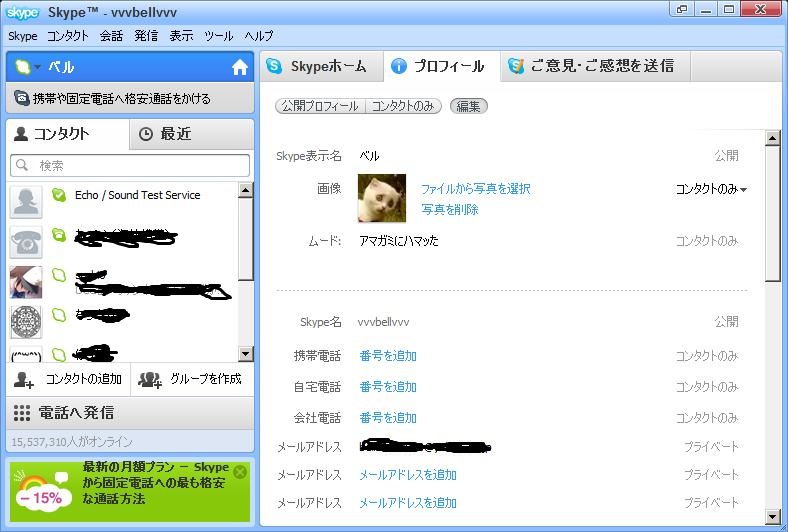Open the 電話へ発信 dial pad
Viewport: 788px width, 532px height.
130,413
